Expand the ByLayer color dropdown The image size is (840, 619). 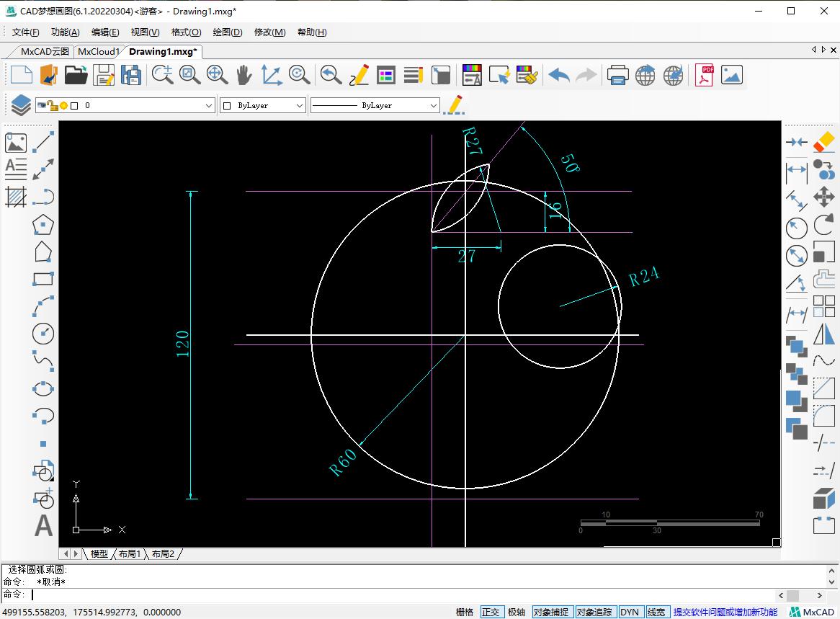click(300, 105)
